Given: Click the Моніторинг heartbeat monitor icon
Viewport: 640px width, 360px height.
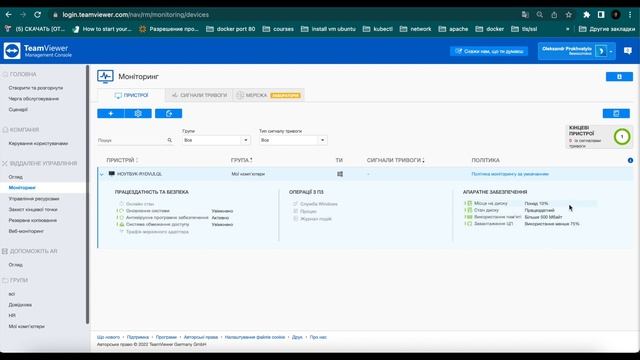Looking at the screenshot, I should [x=105, y=76].
